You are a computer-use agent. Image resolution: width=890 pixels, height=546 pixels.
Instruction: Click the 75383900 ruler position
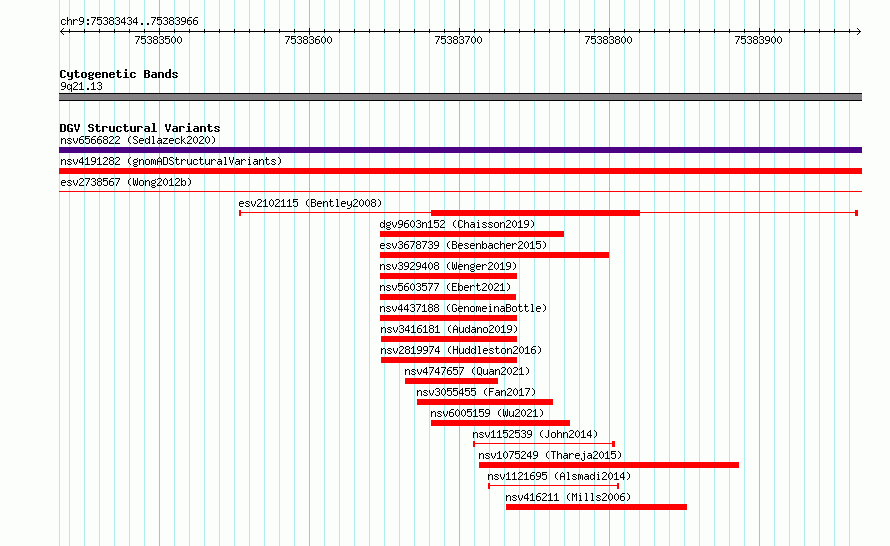pos(758,40)
